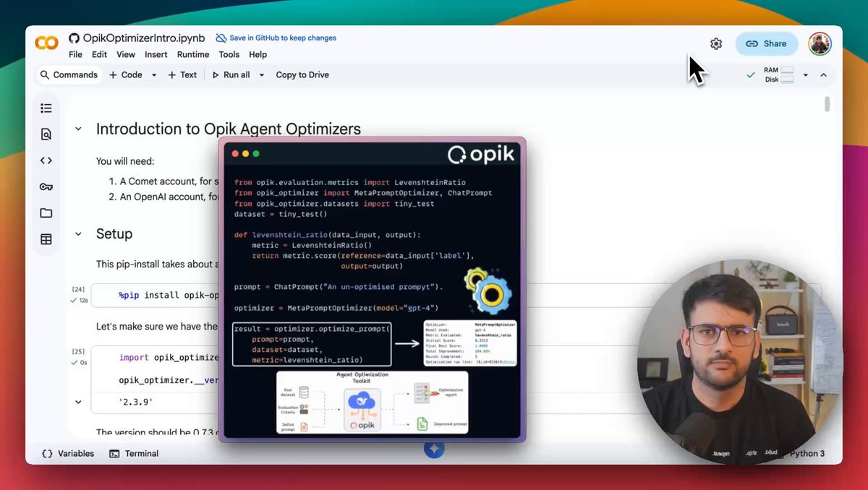Click the GitHub icon beside notebook name
868x490 pixels.
point(74,38)
